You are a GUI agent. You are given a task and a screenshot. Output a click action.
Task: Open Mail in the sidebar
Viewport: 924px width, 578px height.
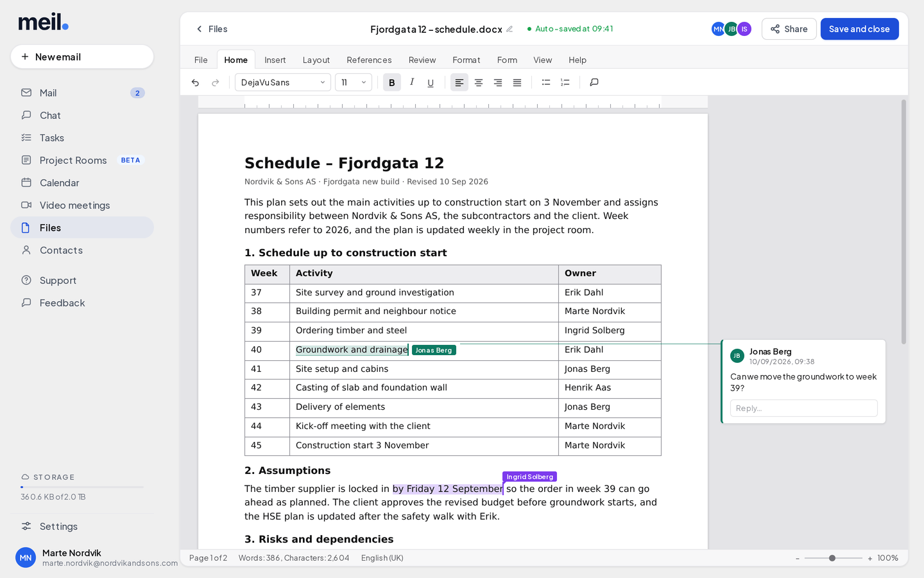pyautogui.click(x=82, y=92)
